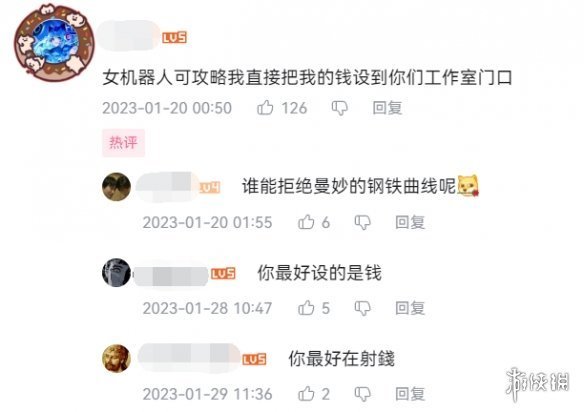The width and height of the screenshot is (584, 412).
Task: Dislike the reply posted 2023-01-29 11:36
Action: coord(362,394)
